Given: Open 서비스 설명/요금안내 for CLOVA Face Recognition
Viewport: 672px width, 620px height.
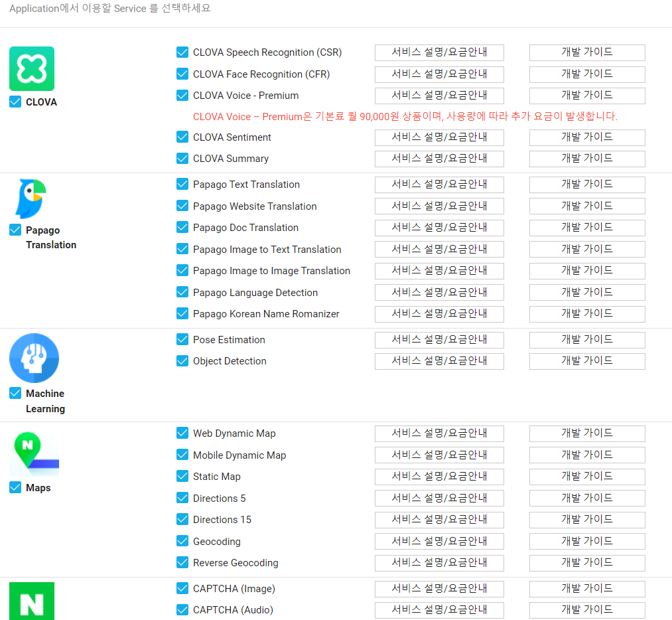Looking at the screenshot, I should (439, 74).
